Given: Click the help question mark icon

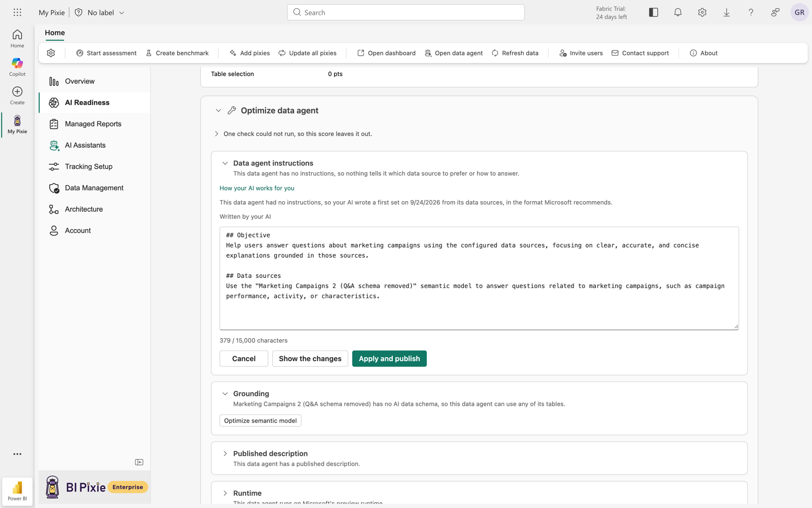Looking at the screenshot, I should [x=751, y=12].
